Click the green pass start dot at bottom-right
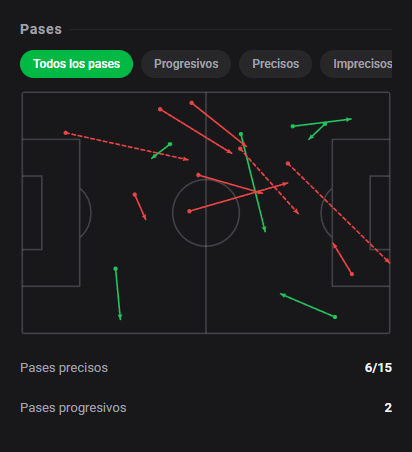 coord(335,317)
